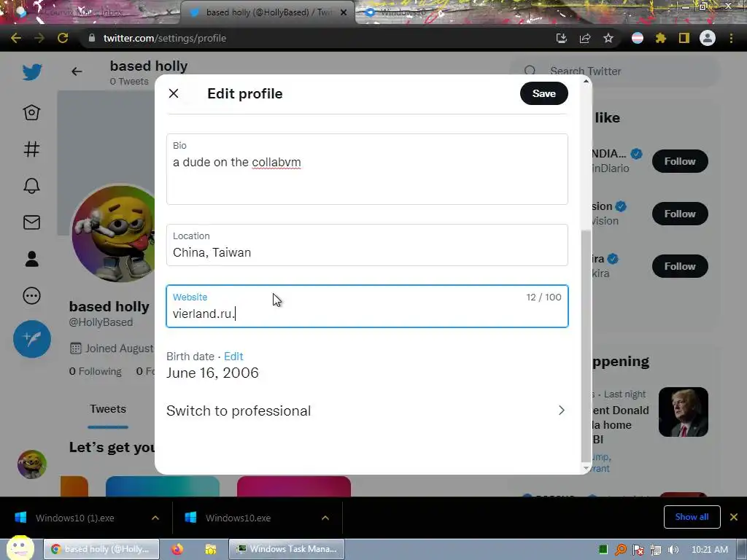Click the Twitter bird logo
Image resolution: width=747 pixels, height=560 pixels.
coord(32,72)
